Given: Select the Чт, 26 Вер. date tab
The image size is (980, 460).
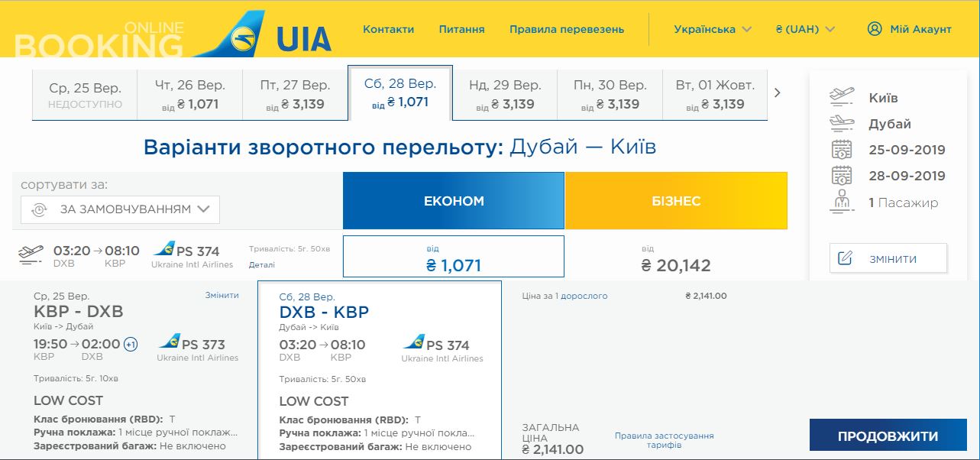Looking at the screenshot, I should coord(190,95).
